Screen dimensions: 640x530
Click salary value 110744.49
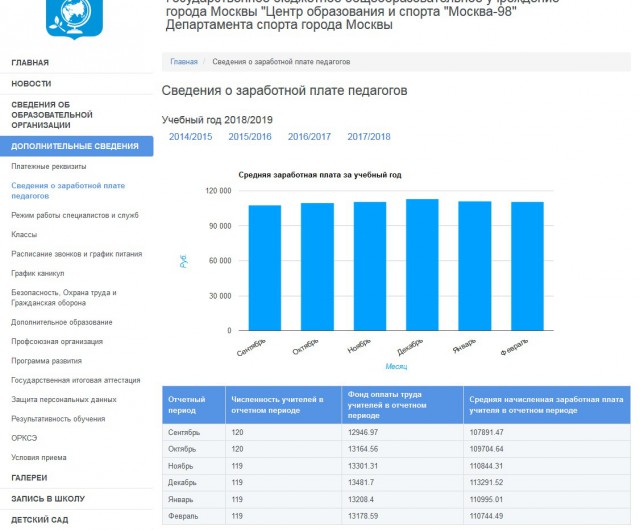(x=486, y=516)
